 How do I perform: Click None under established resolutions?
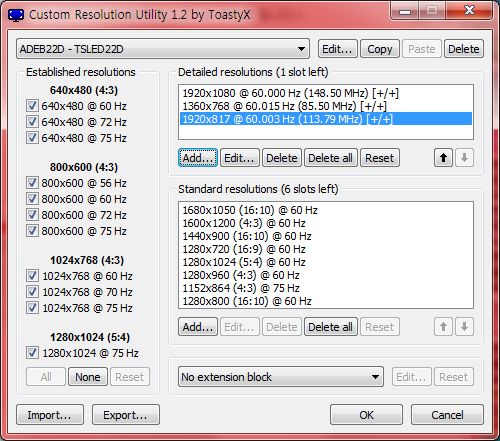click(88, 377)
